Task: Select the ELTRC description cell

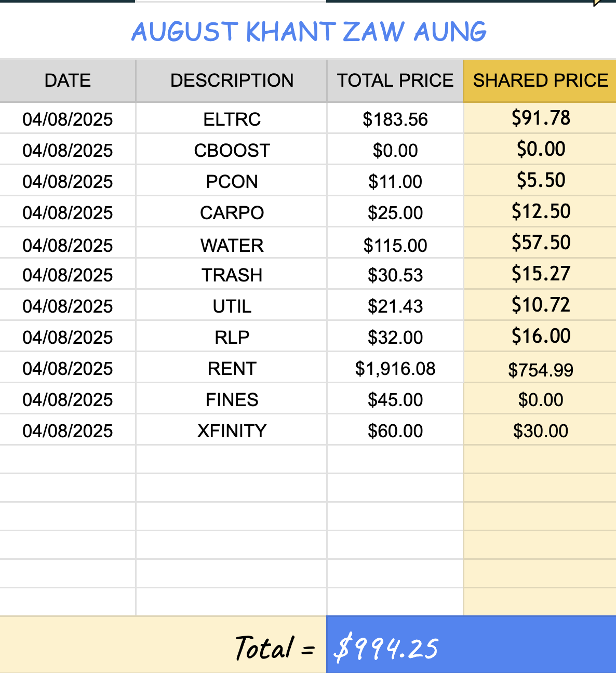Action: tap(232, 119)
